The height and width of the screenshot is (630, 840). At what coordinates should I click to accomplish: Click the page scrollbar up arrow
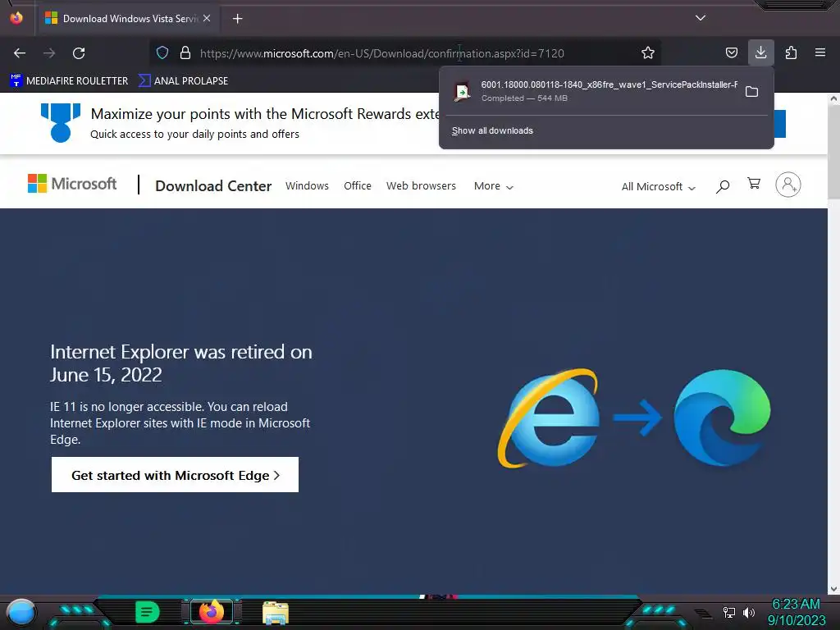(x=833, y=98)
